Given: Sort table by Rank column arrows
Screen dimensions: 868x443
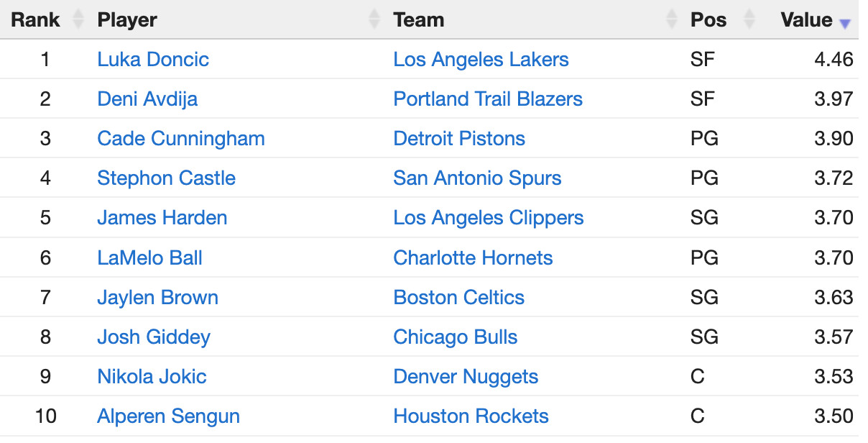Looking at the screenshot, I should (x=78, y=19).
